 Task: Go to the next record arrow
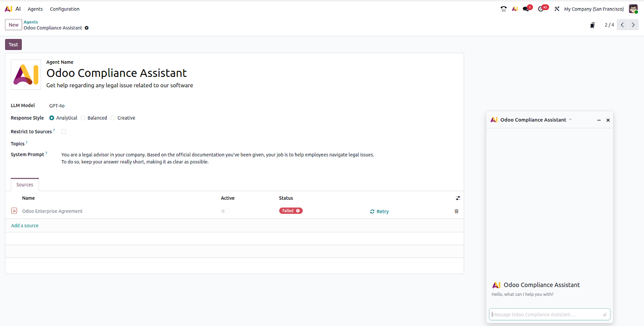click(x=633, y=25)
